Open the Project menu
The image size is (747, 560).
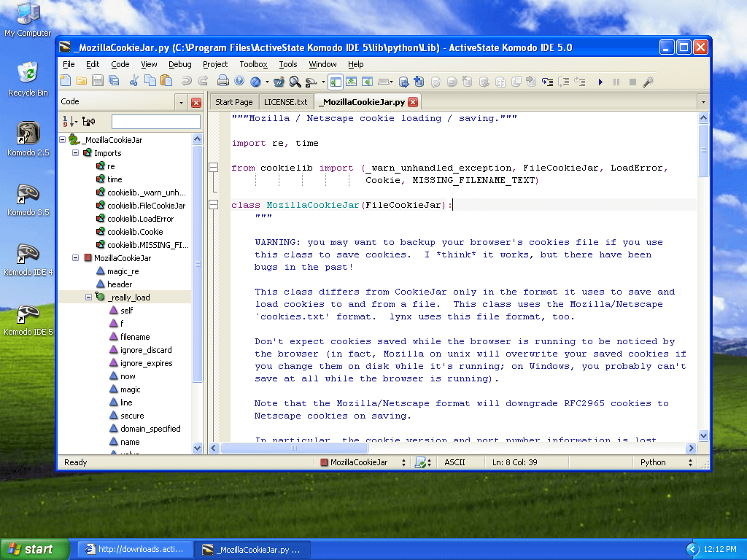pyautogui.click(x=215, y=64)
